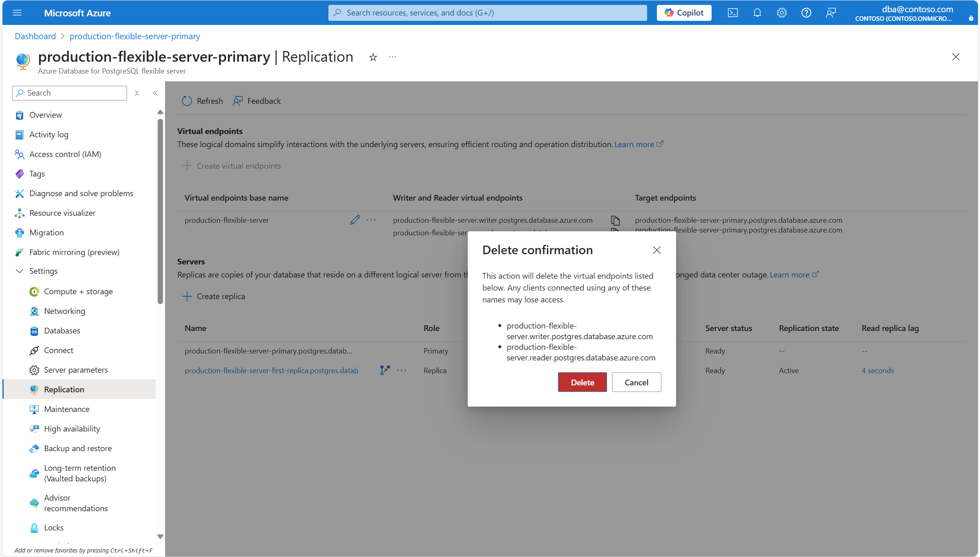980x557 pixels.
Task: Cancel the delete confirmation
Action: pyautogui.click(x=636, y=382)
